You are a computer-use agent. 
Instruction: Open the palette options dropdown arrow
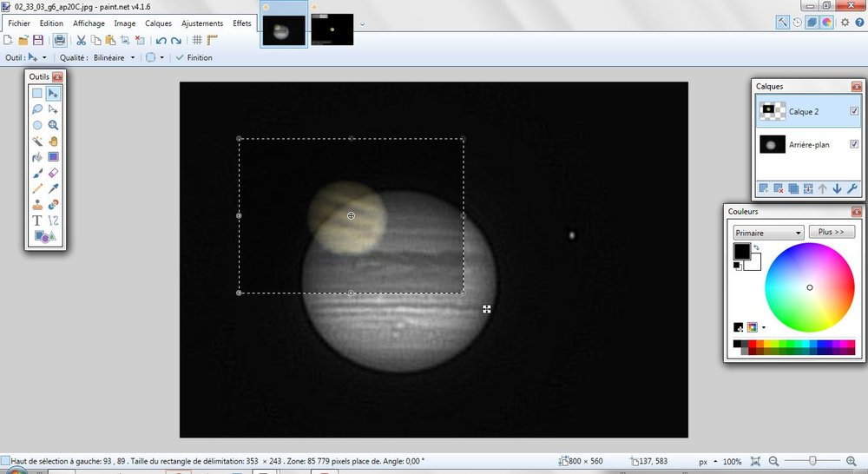(764, 328)
